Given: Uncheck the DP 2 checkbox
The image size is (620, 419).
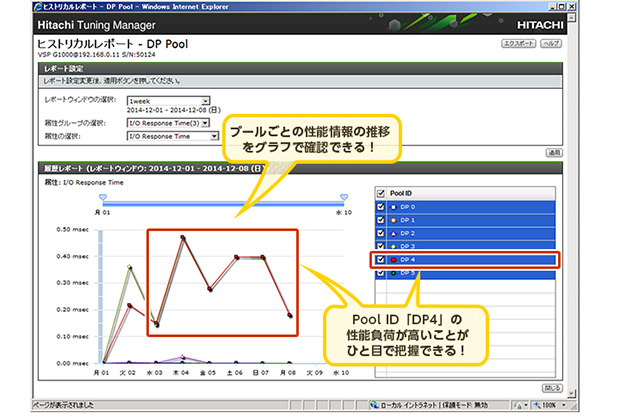Looking at the screenshot, I should point(381,233).
